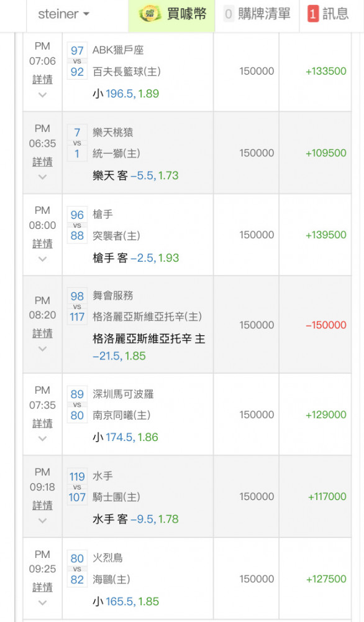
Task: Open 詳情 for 樂天桃猿 vs 統一獅
Action: [42, 162]
